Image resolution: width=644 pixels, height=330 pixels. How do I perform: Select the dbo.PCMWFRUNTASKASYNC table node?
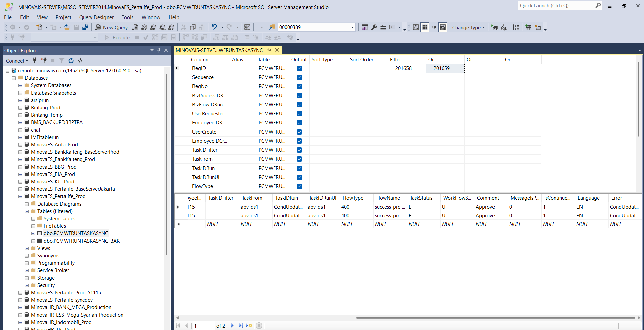point(76,233)
